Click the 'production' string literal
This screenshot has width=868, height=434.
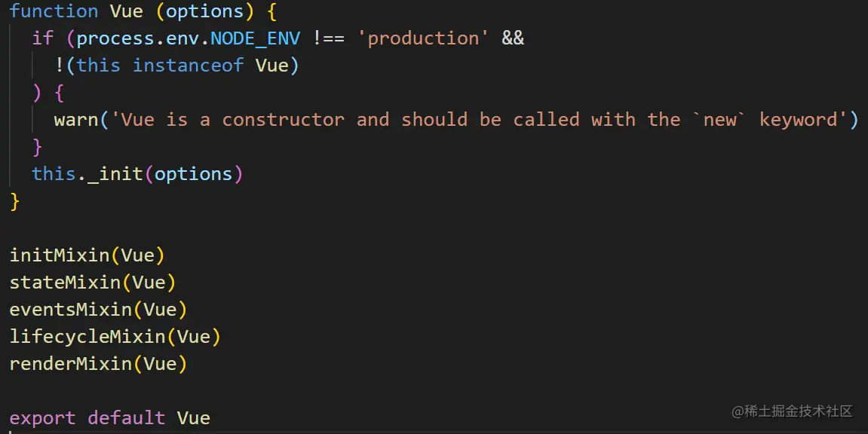(x=423, y=38)
